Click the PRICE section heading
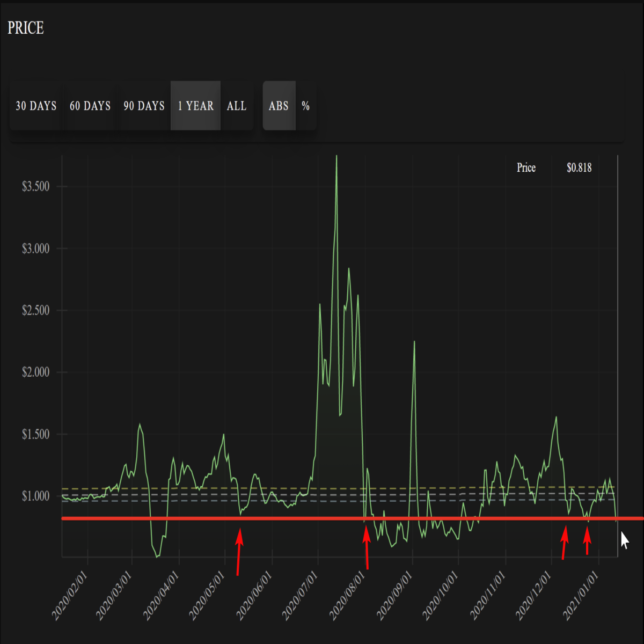The width and height of the screenshot is (644, 644). tap(26, 28)
